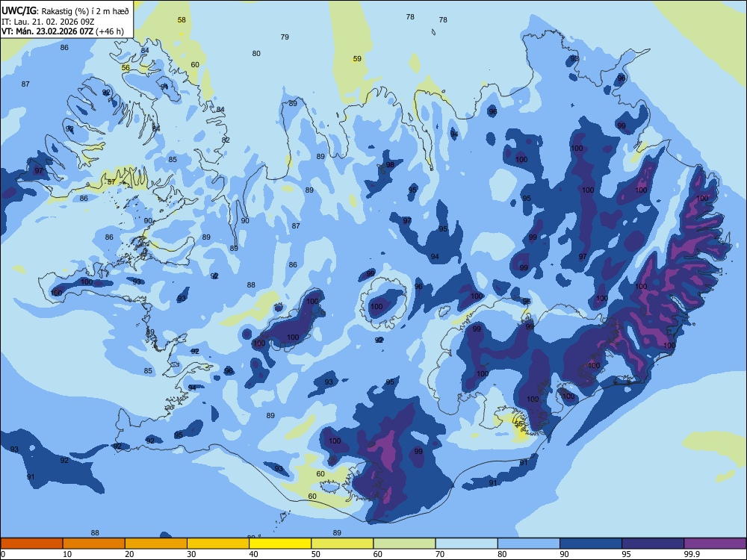Viewport: 747px width, 560px height.
Task: Click the '0' label at the legend start
Action: point(3,554)
